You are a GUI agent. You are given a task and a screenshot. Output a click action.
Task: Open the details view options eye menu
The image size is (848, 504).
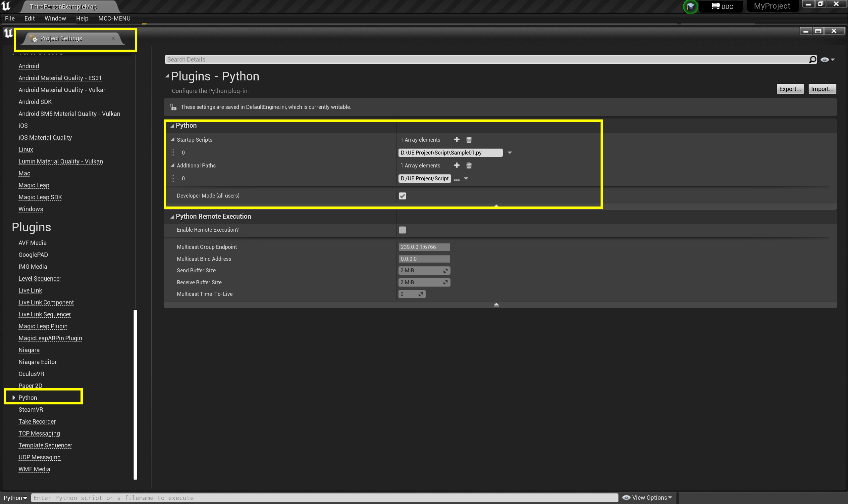pos(827,60)
